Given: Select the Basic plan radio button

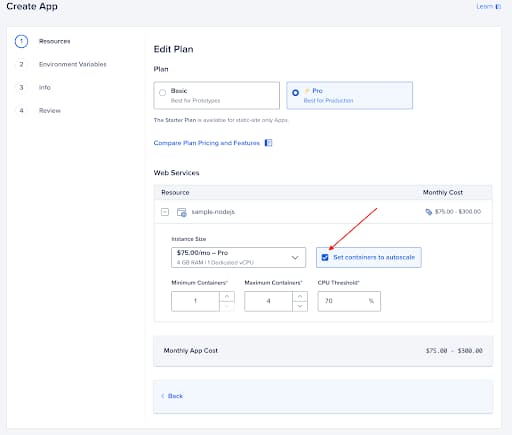Looking at the screenshot, I should [x=162, y=93].
